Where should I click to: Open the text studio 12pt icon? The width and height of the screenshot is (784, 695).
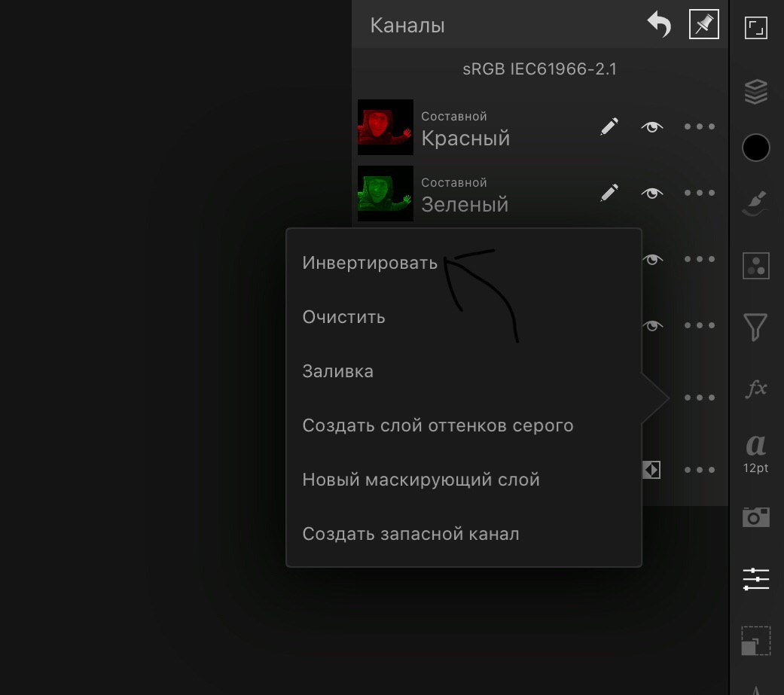pyautogui.click(x=755, y=453)
